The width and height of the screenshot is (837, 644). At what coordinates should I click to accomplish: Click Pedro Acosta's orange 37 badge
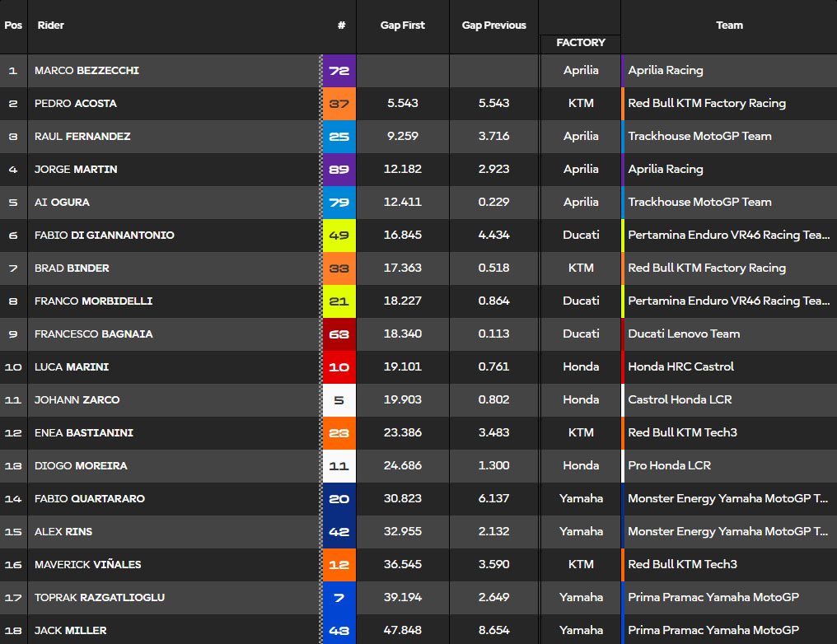tap(339, 104)
